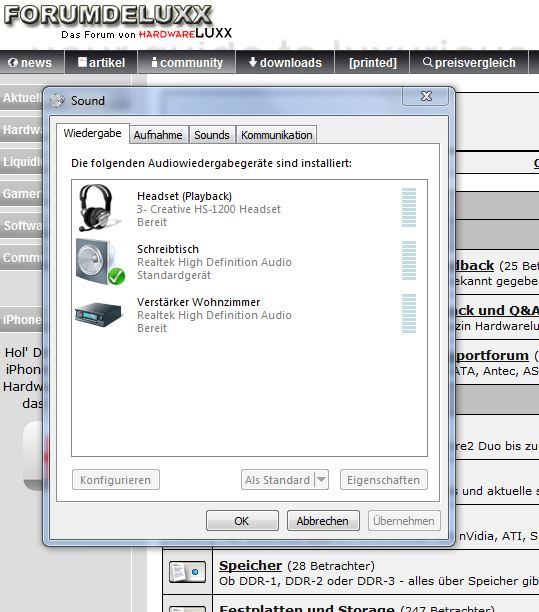The image size is (539, 612).
Task: Open the Festplatten und Storage link
Action: (306, 608)
